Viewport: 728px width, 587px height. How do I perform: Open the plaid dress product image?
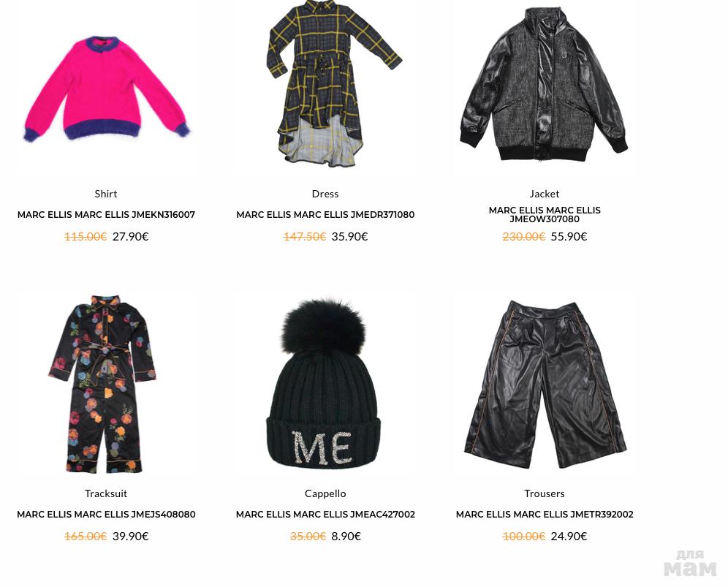tap(333, 83)
